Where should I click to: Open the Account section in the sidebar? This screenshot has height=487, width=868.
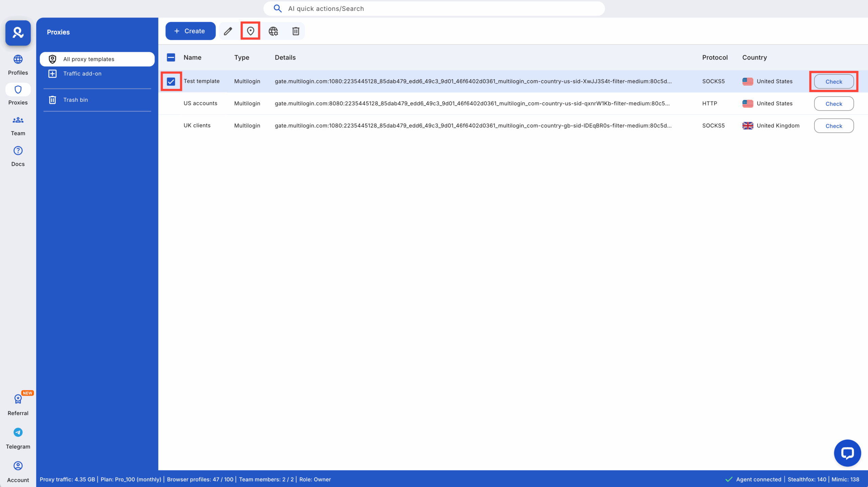(x=18, y=470)
